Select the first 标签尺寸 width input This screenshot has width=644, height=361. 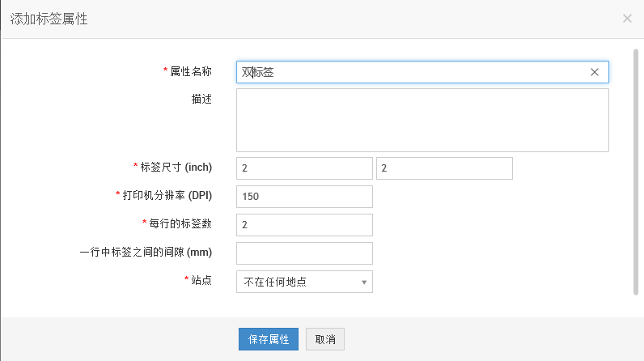pos(304,168)
